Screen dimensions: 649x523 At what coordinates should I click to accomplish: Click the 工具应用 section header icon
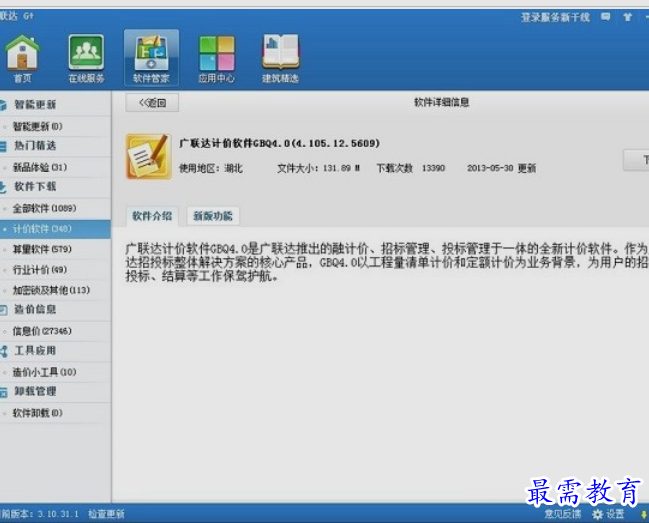pyautogui.click(x=4, y=351)
